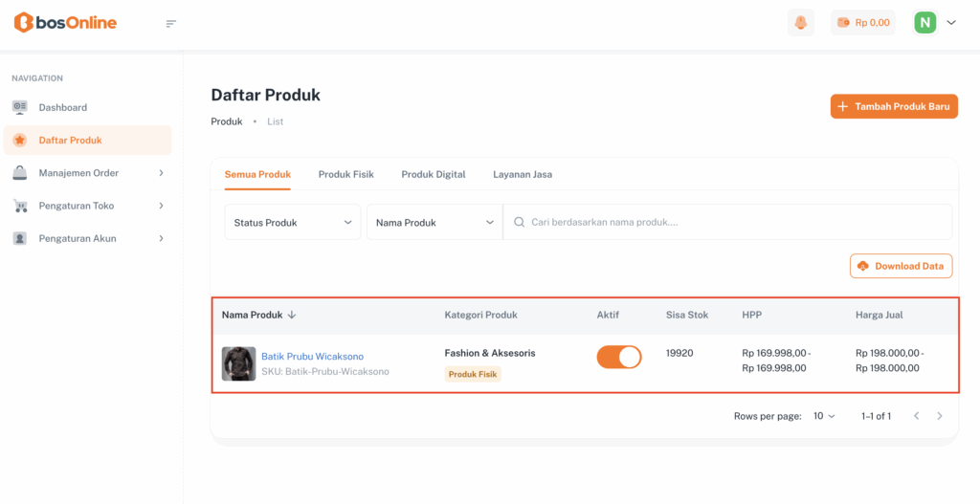980x504 pixels.
Task: Click the green N profile avatar
Action: pyautogui.click(x=924, y=22)
